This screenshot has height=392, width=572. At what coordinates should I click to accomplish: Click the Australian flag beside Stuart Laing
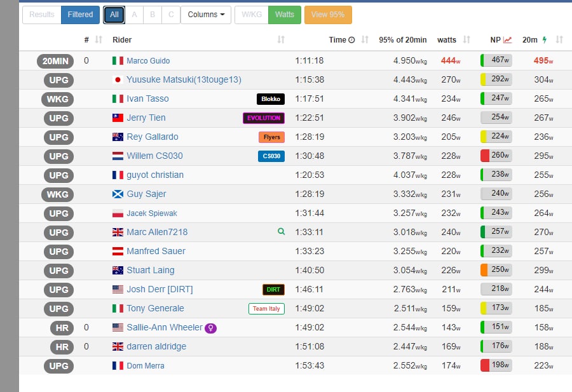(118, 270)
